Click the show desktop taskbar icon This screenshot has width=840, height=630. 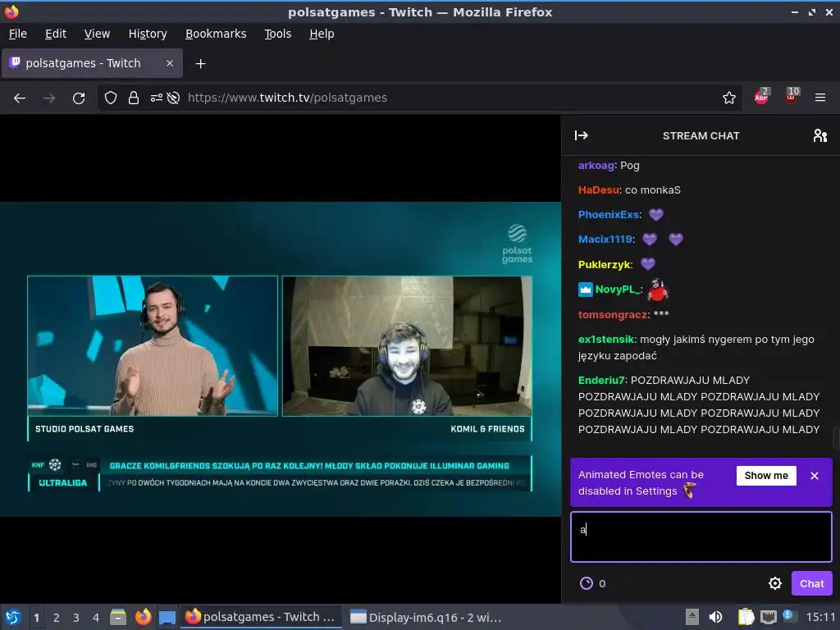[167, 618]
